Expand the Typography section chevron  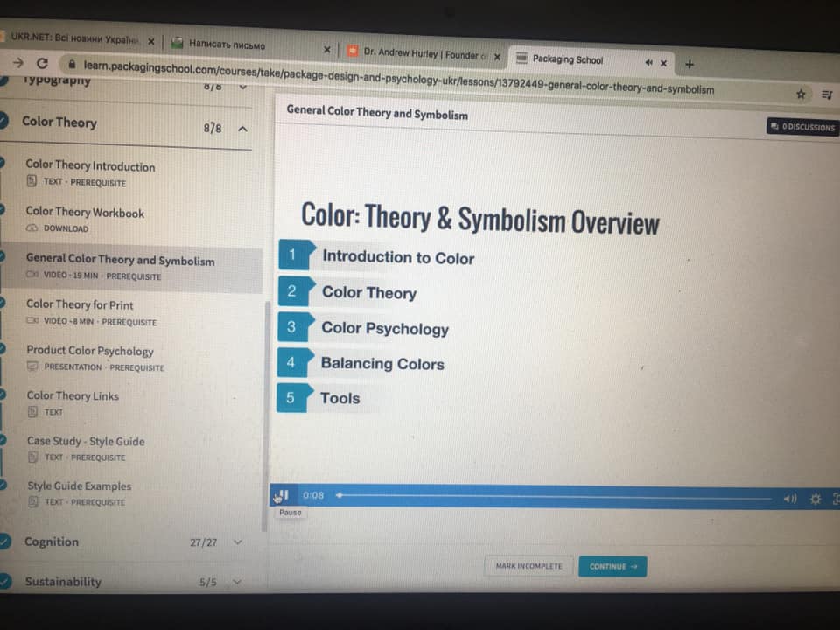[x=242, y=87]
